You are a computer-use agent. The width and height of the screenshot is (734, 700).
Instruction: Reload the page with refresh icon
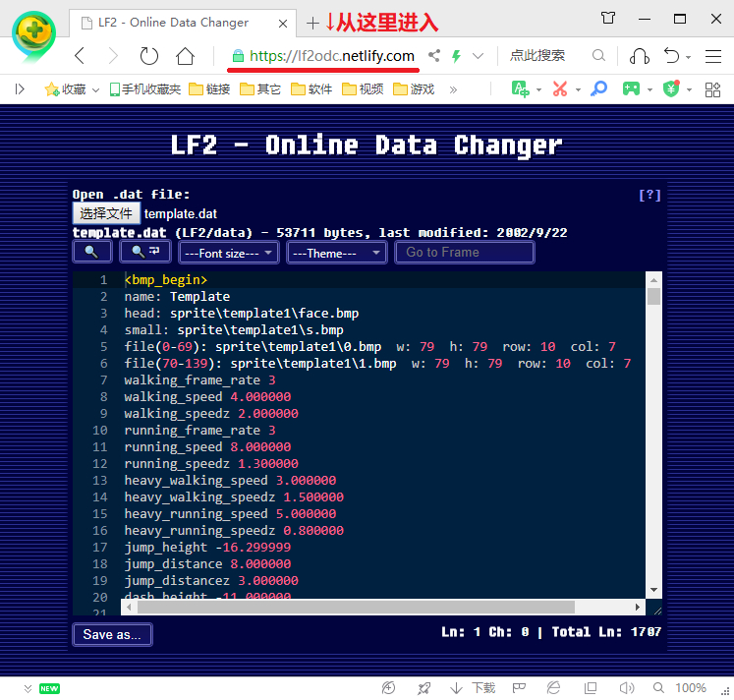tap(149, 56)
